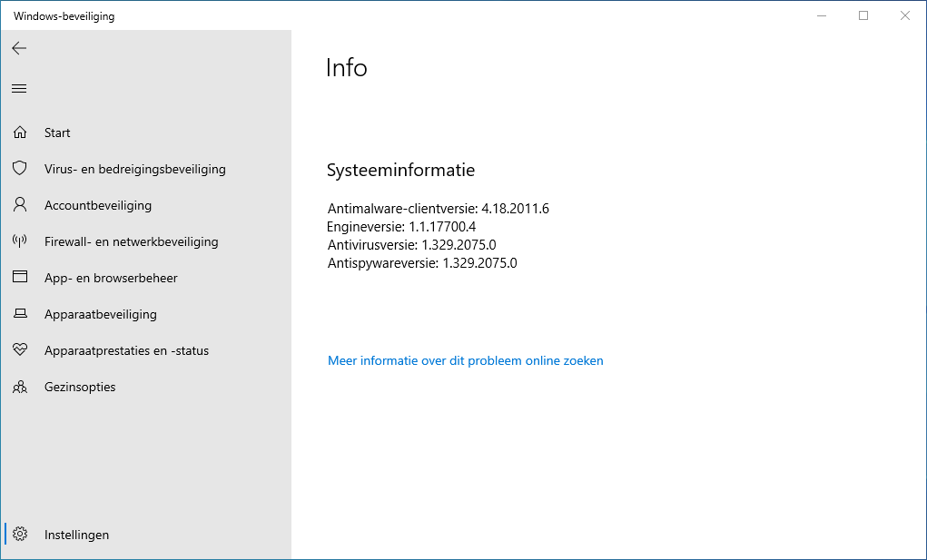The height and width of the screenshot is (560, 927).
Task: Select the laptop icon for Apparaatbeveiliging
Action: pos(20,314)
